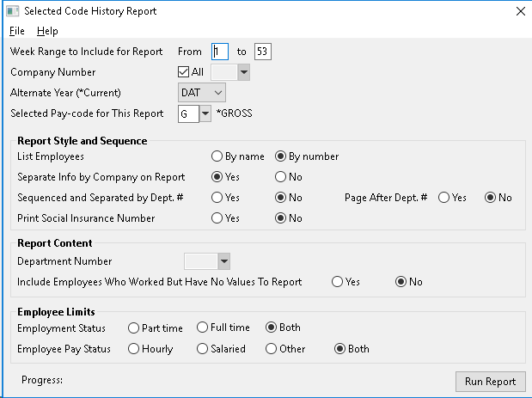The width and height of the screenshot is (532, 398).
Task: Open the Help menu
Action: point(47,31)
